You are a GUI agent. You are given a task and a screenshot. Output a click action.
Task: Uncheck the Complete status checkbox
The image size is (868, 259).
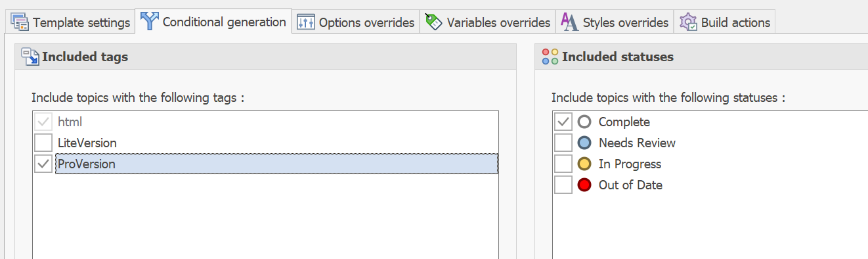click(x=563, y=122)
